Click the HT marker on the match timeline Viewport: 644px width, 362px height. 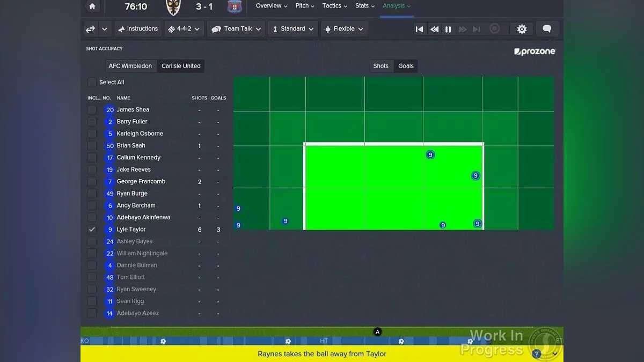point(324,341)
